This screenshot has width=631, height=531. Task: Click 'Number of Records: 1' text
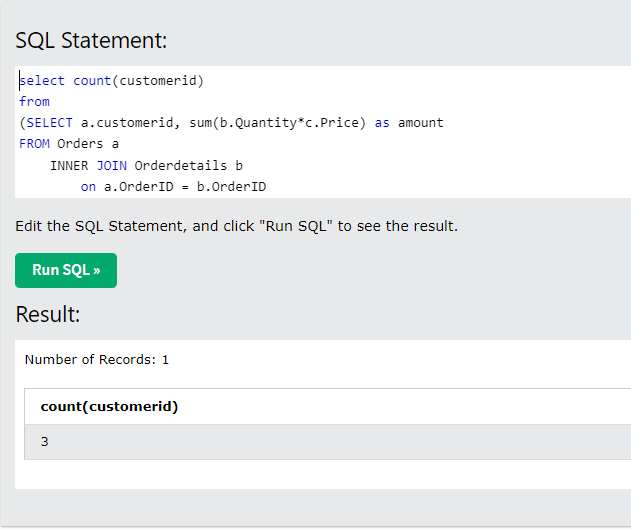pyautogui.click(x=97, y=360)
